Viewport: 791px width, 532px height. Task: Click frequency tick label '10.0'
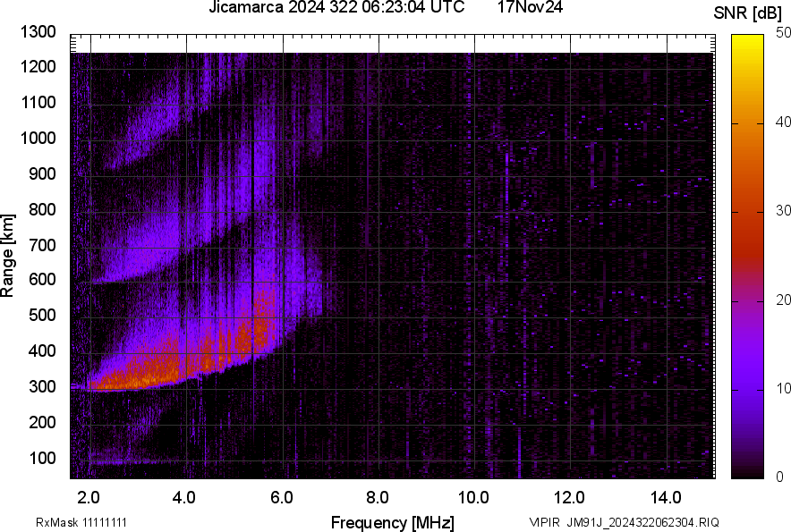click(x=473, y=498)
